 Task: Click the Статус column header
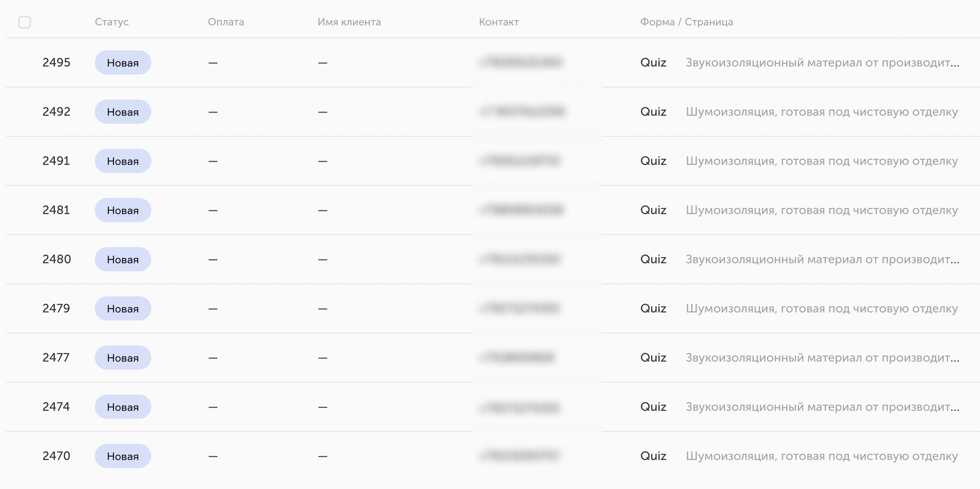112,22
